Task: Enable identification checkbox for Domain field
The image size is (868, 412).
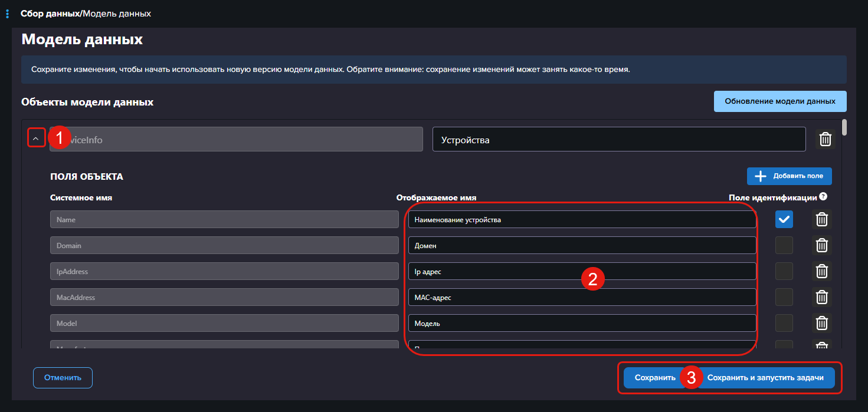Action: [784, 245]
